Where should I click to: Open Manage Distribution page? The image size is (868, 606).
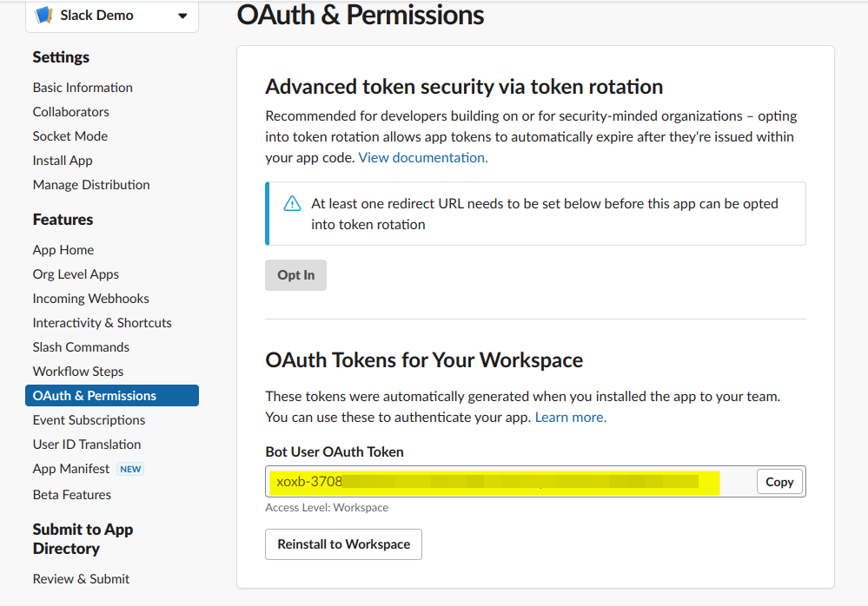pos(91,185)
